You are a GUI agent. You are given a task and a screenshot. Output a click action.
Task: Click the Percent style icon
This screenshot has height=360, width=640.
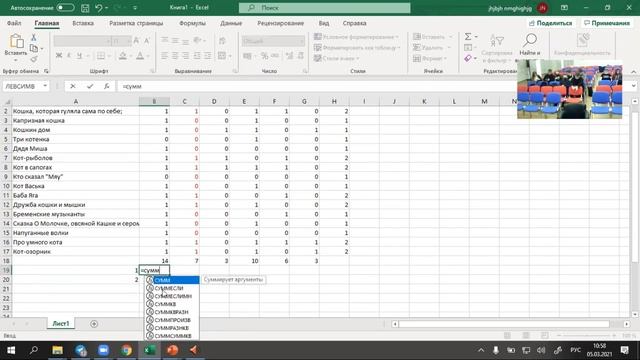pos(264,56)
